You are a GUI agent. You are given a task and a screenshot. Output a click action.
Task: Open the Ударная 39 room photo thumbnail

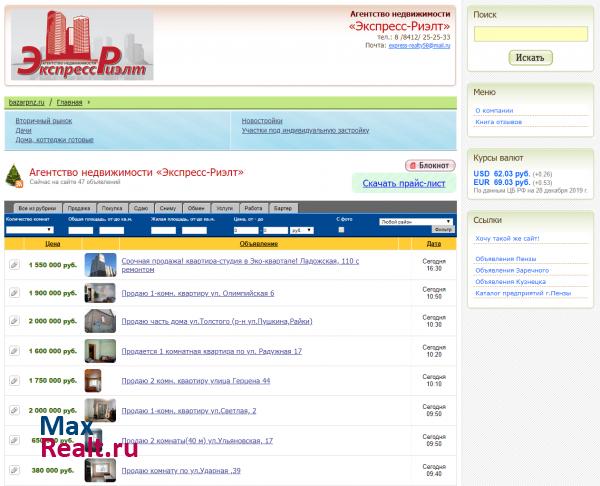tap(100, 470)
